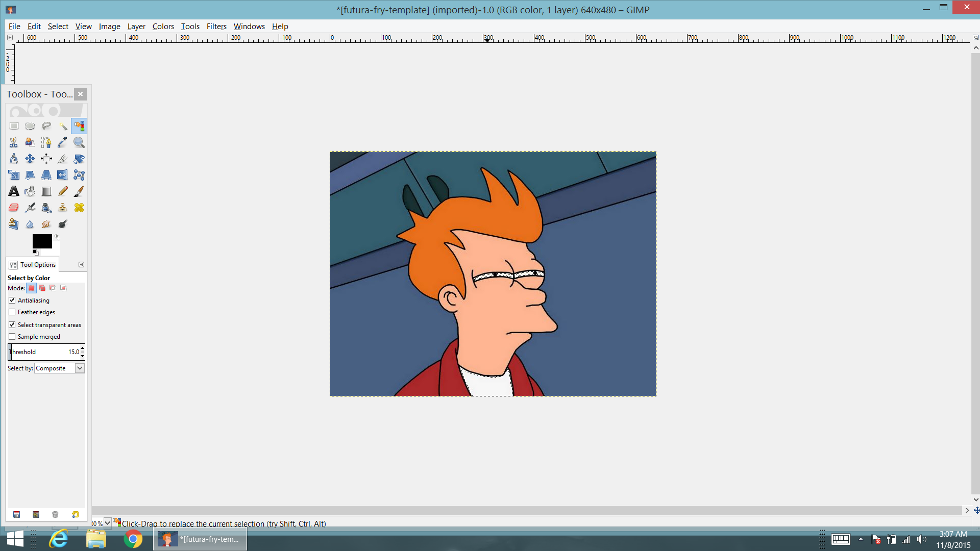Select the Scale tool

[x=14, y=175]
